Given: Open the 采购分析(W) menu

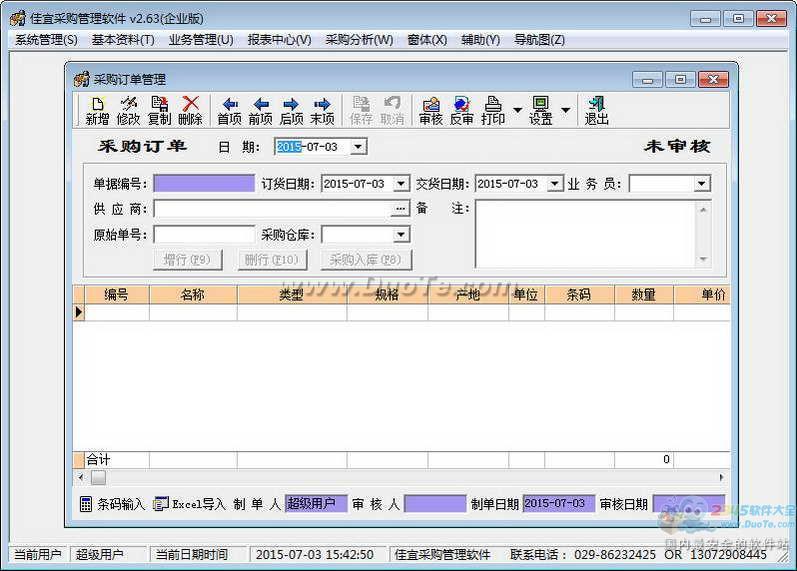Looking at the screenshot, I should (x=359, y=40).
